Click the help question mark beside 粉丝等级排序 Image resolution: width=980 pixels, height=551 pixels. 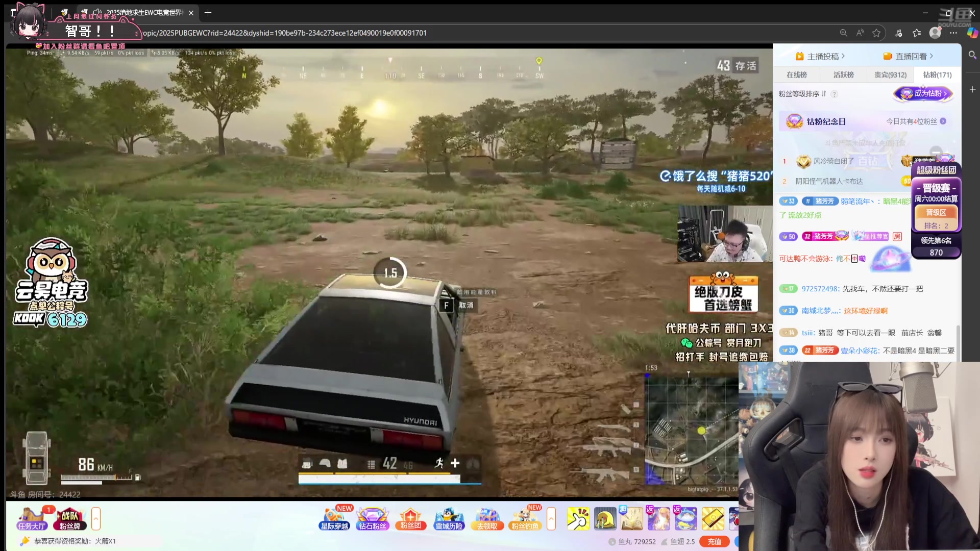point(834,94)
